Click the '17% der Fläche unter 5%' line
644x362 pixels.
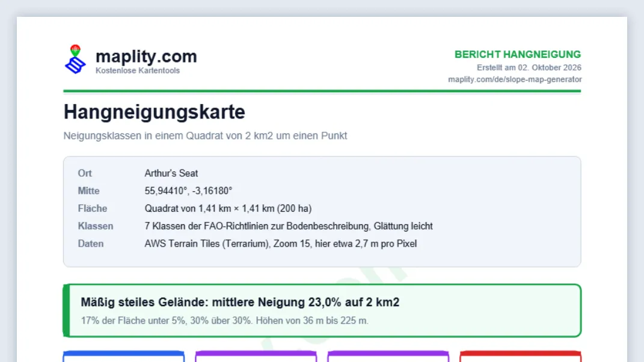(x=224, y=321)
